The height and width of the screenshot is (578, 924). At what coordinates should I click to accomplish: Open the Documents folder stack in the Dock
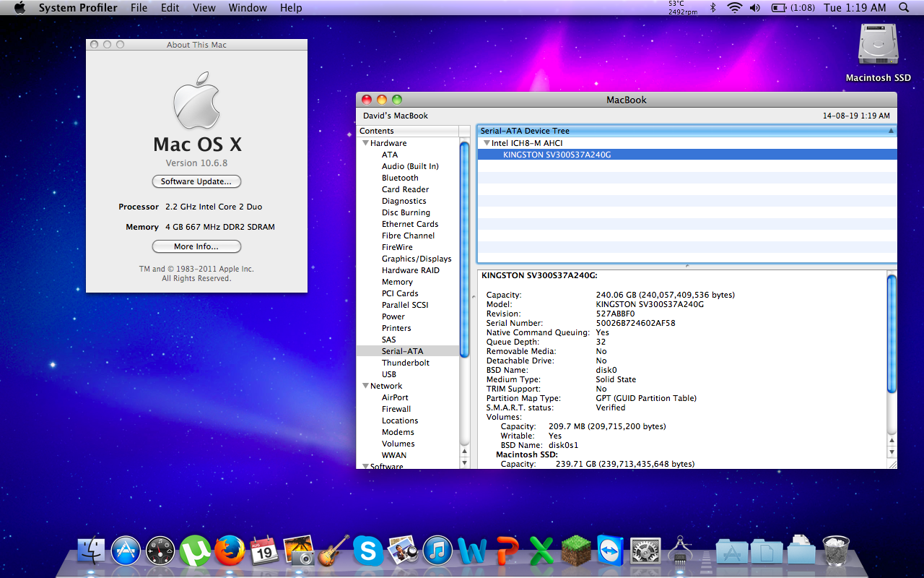(x=767, y=552)
